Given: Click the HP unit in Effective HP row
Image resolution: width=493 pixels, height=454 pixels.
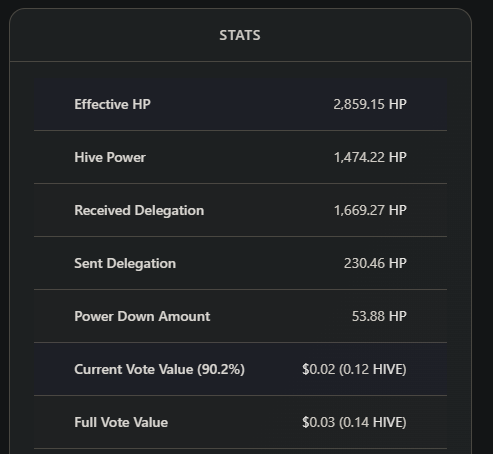Looking at the screenshot, I should tap(398, 104).
